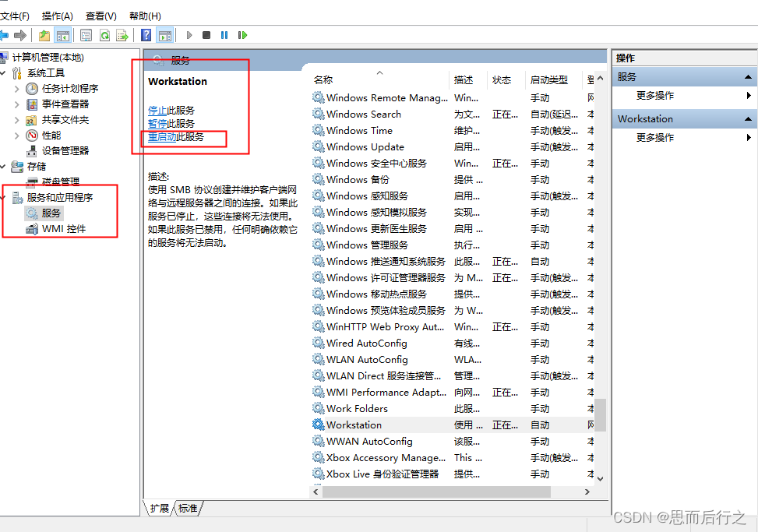Click the 重启动 service link
758x532 pixels.
coord(162,137)
